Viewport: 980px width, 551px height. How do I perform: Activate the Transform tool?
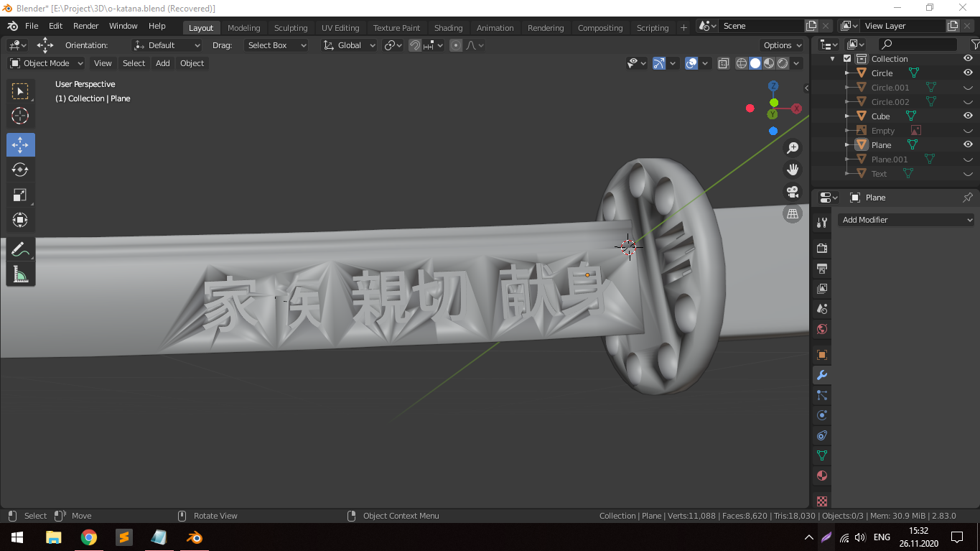(20, 220)
